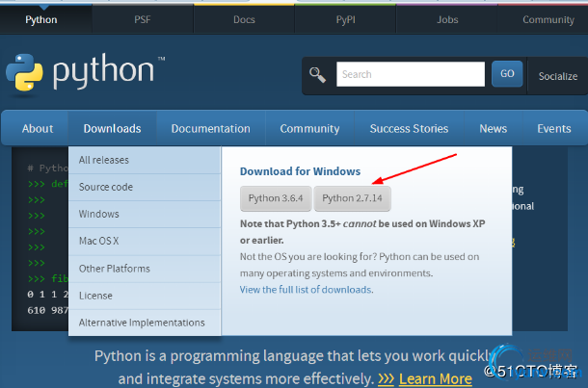Focus the Search input field
Screen dimensions: 588x388
click(x=410, y=74)
